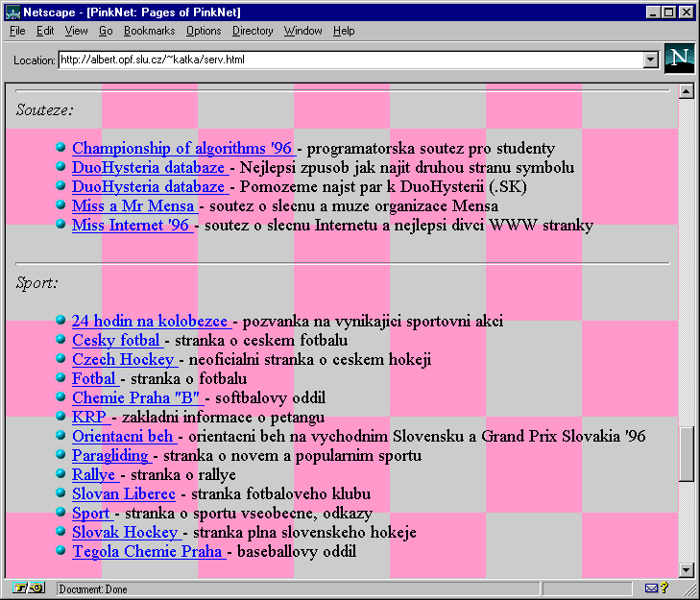Click the question mark icon beside the mail envelope
Image resolution: width=700 pixels, height=600 pixels.
coord(664,588)
